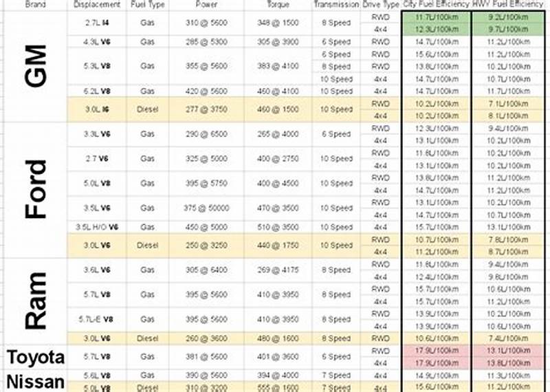This screenshot has height=392, width=550.
Task: Click the 3.0L I6 diesel displacement cell
Action: [x=97, y=109]
